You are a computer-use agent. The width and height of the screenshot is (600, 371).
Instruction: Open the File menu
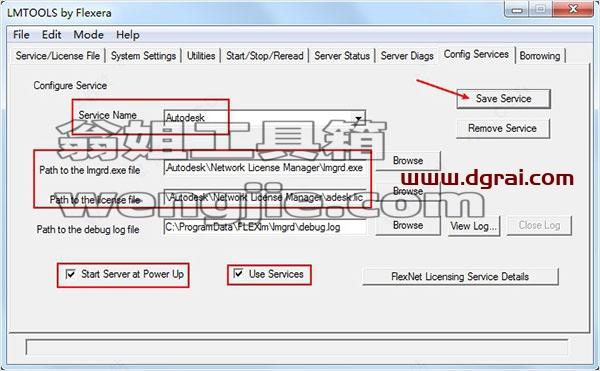click(x=21, y=35)
